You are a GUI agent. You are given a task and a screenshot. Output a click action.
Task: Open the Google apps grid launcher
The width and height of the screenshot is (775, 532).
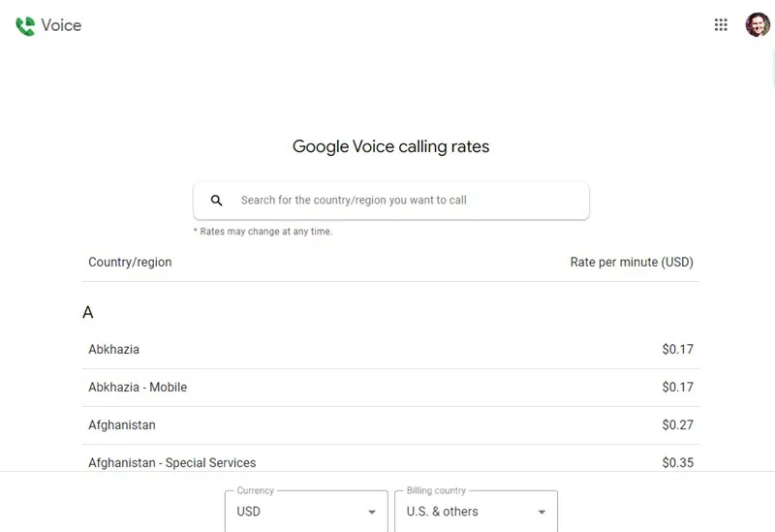coord(721,25)
